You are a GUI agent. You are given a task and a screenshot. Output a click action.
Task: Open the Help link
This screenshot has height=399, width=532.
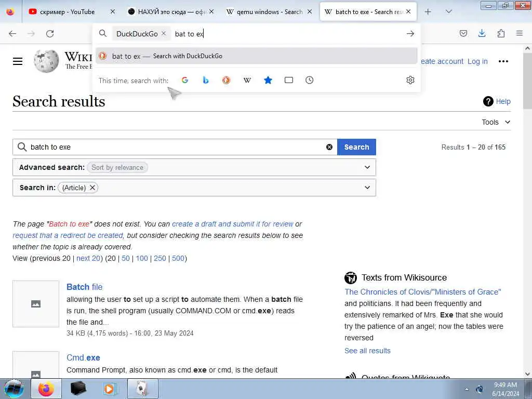503,101
